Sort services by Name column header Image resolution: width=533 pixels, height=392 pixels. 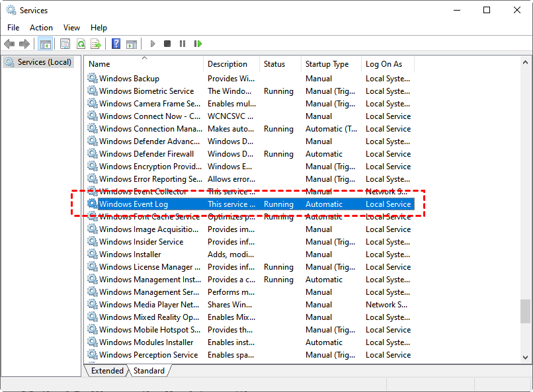99,64
